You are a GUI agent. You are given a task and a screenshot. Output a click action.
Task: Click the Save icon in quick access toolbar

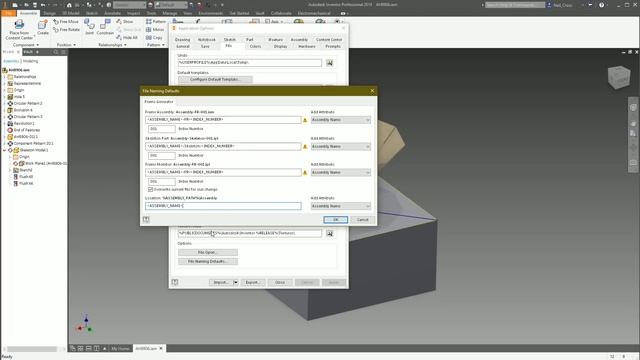click(34, 5)
